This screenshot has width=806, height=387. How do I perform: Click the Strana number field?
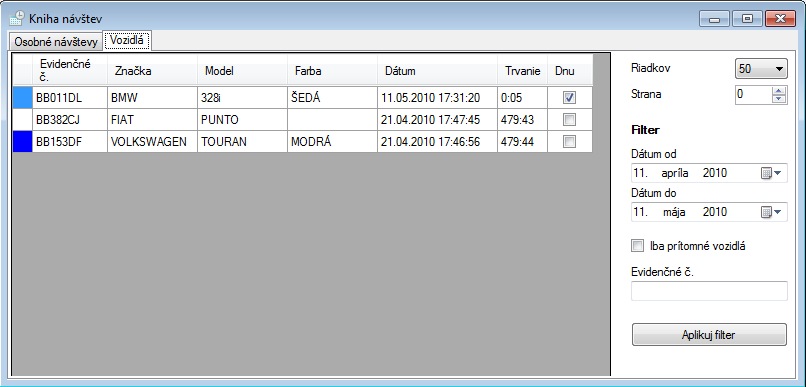click(x=754, y=95)
